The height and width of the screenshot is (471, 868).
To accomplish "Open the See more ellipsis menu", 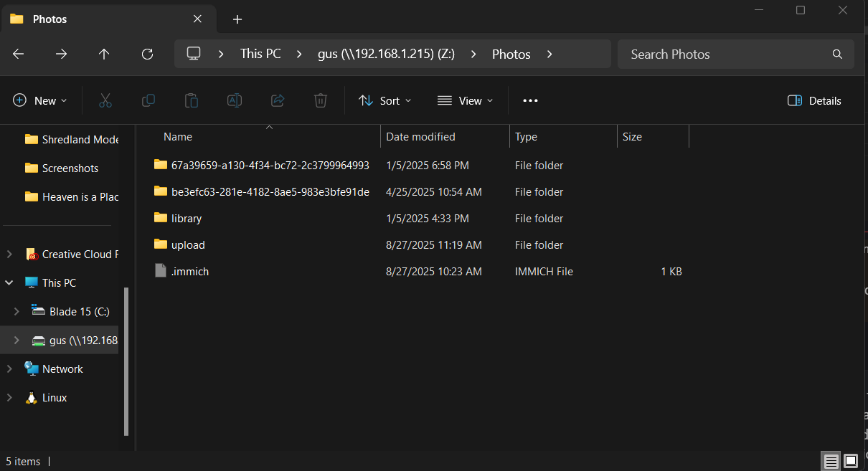I will pyautogui.click(x=530, y=100).
